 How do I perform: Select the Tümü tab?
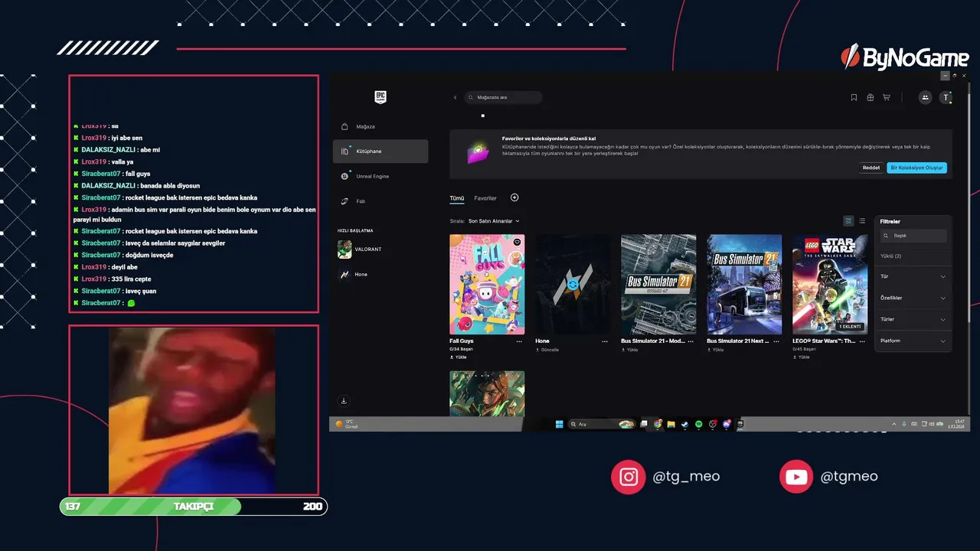point(457,198)
